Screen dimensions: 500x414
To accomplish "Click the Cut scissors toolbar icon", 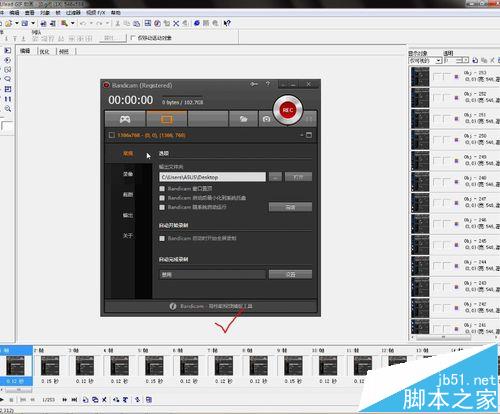I will coord(117,23).
